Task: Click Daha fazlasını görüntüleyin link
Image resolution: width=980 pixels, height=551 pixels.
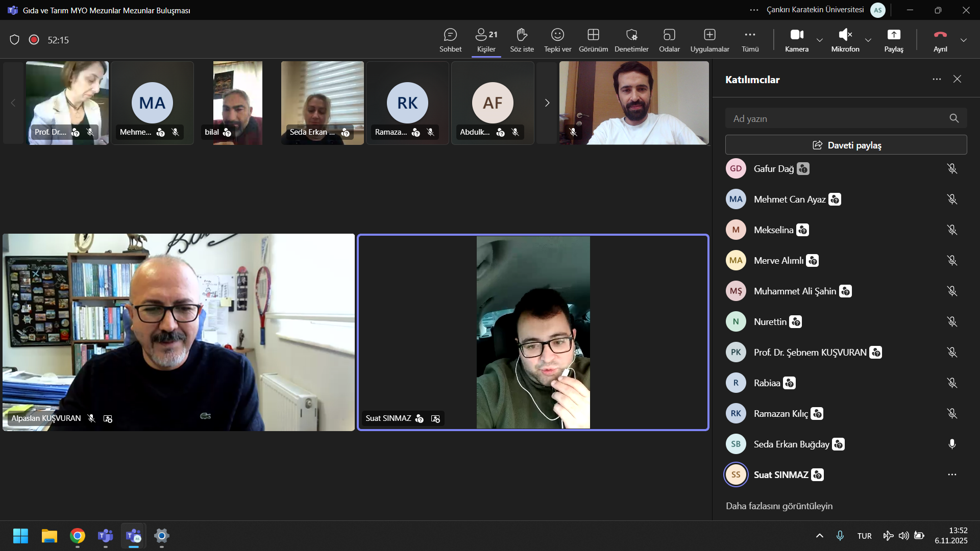Action: pos(779,506)
